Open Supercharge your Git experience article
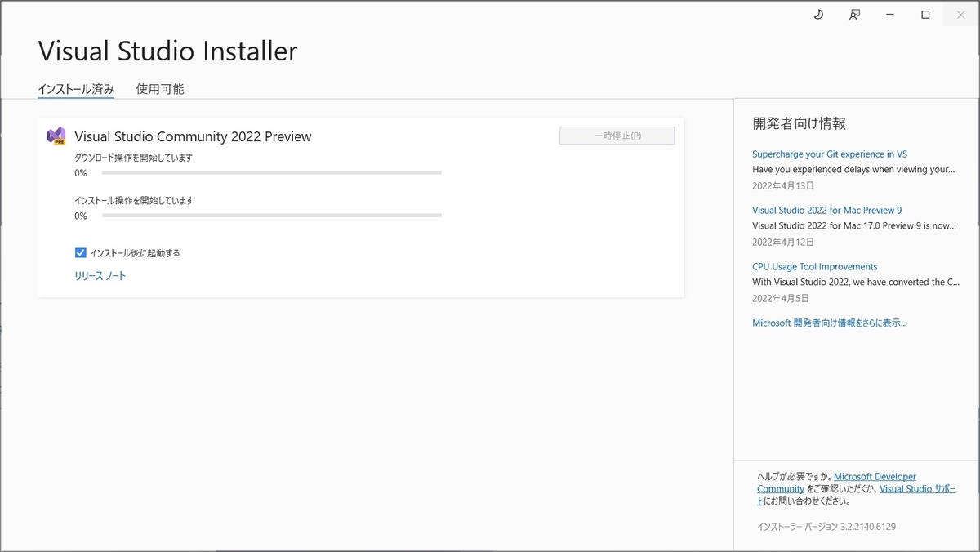 point(830,154)
